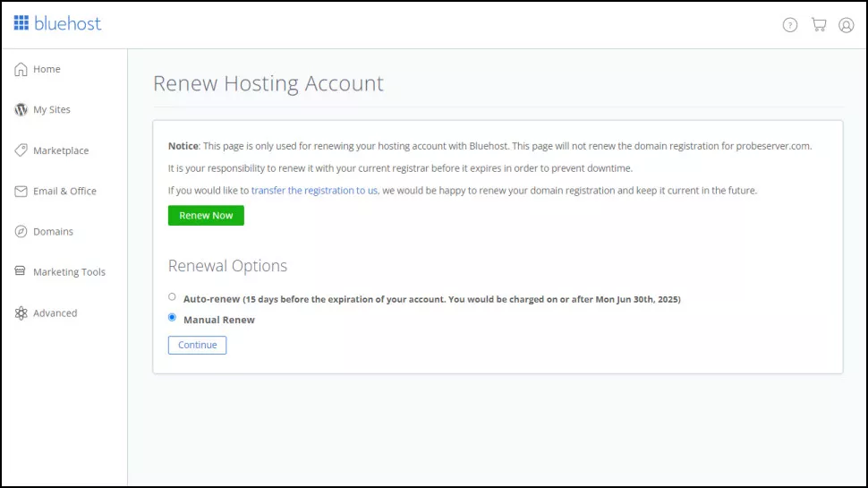Click the compass icon beside Domains
This screenshot has height=488, width=868.
(x=21, y=232)
